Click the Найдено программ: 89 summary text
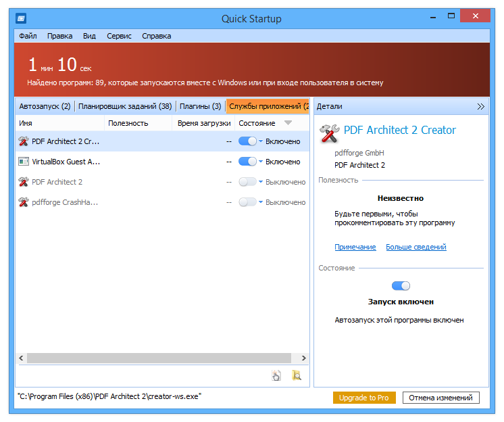This screenshot has width=504, height=422. click(x=205, y=83)
